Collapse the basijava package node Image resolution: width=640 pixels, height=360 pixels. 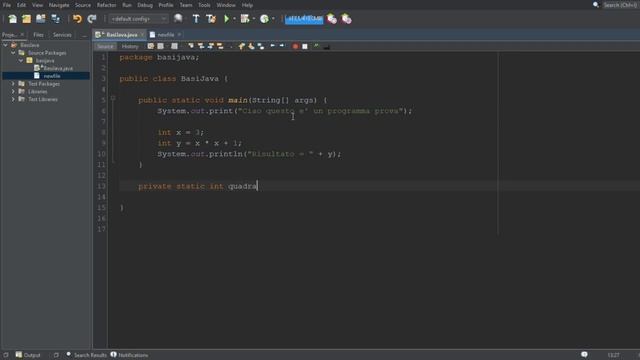click(x=21, y=60)
